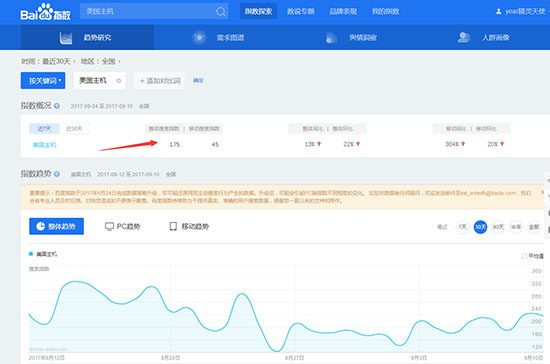Click the 2017年8月12日 axis label
This screenshot has height=364, width=550.
coord(46,358)
